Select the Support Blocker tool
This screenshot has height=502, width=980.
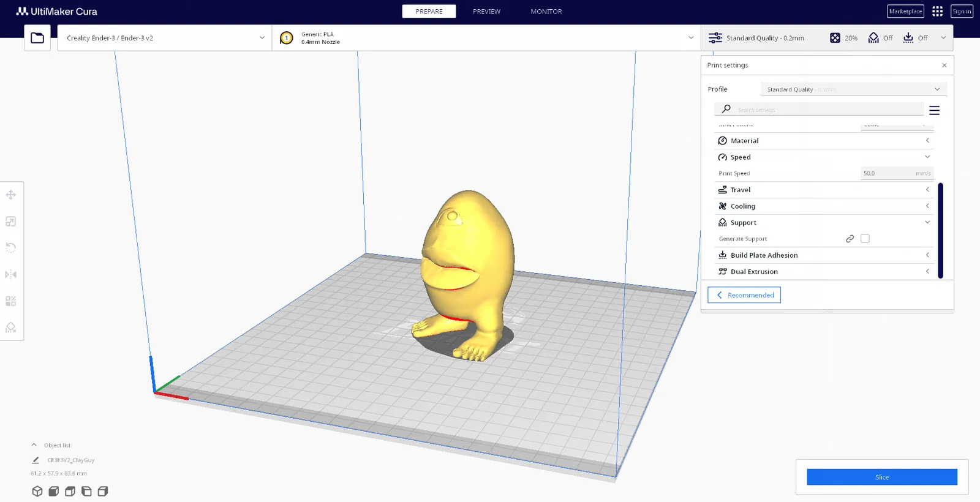tap(11, 328)
